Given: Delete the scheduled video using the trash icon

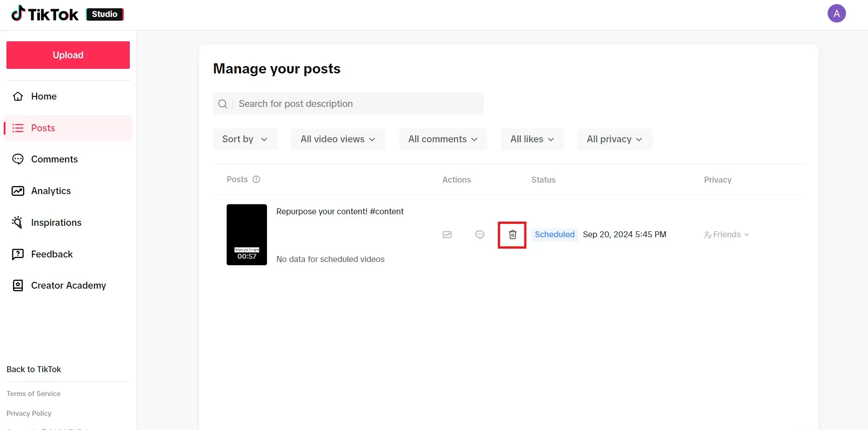Looking at the screenshot, I should pyautogui.click(x=512, y=235).
